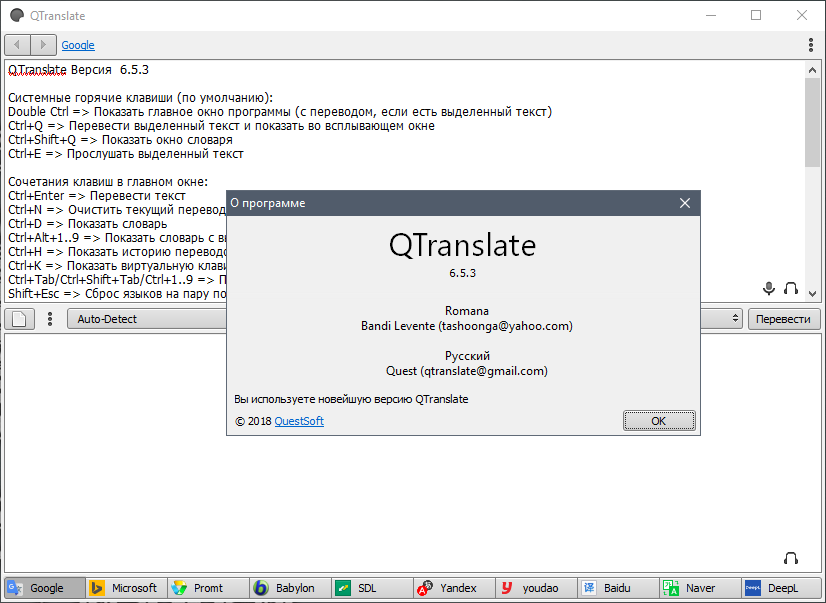Select the DeepL service tab
826x603 pixels.
point(782,588)
